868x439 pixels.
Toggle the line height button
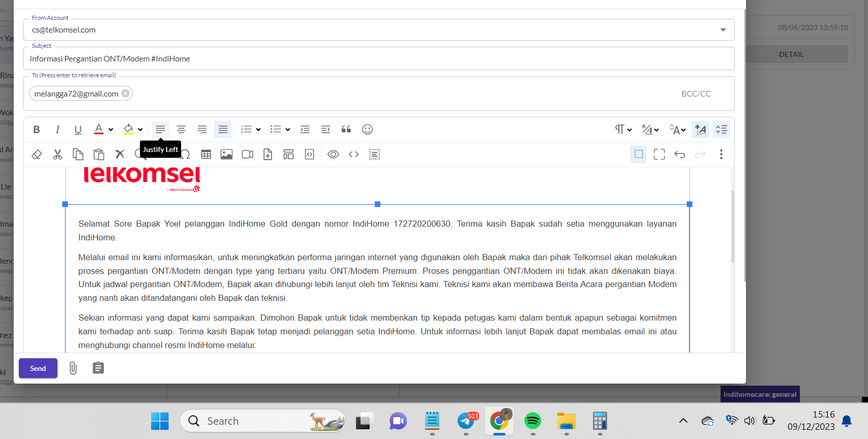(x=721, y=130)
